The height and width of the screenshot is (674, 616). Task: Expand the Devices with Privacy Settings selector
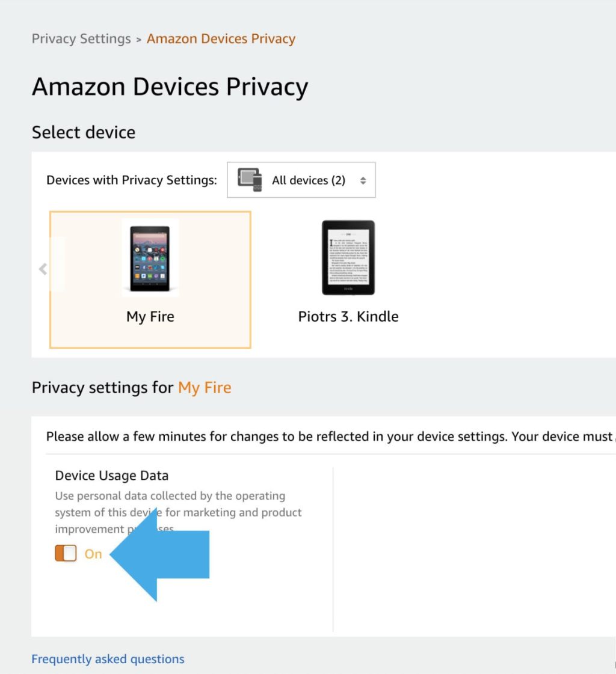coord(301,179)
